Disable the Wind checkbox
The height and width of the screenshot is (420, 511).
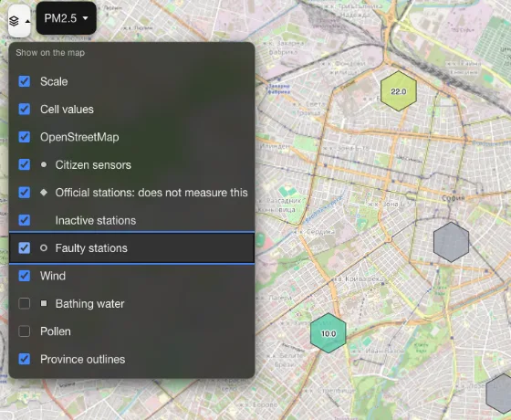tap(25, 276)
